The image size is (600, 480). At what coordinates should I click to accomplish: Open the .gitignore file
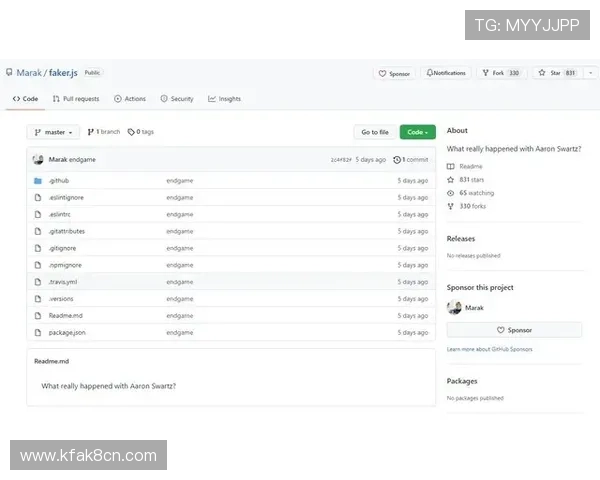click(x=62, y=248)
